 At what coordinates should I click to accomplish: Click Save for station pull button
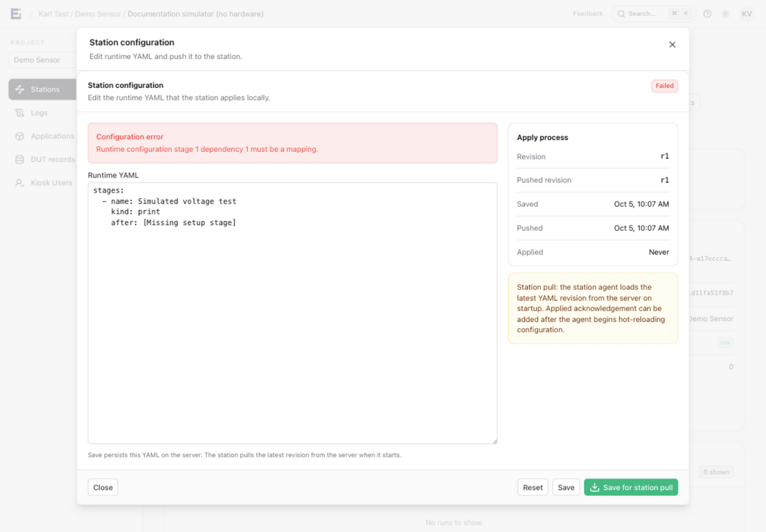(631, 487)
